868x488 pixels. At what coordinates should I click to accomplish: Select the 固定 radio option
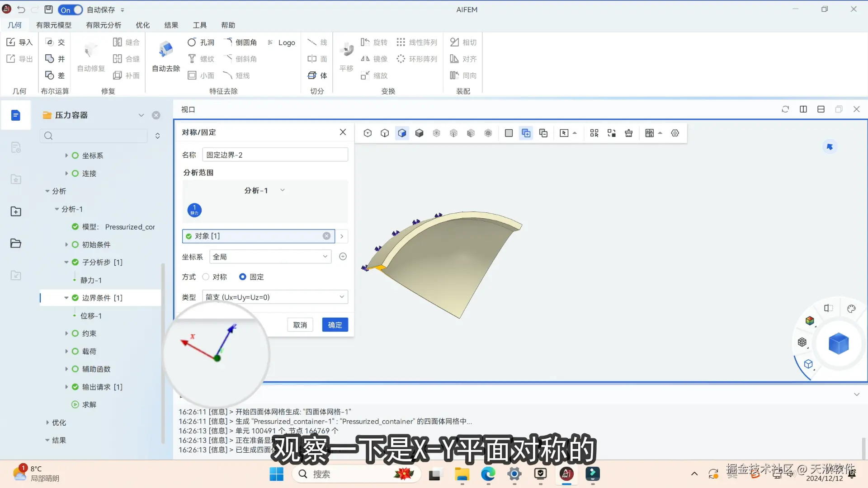243,277
